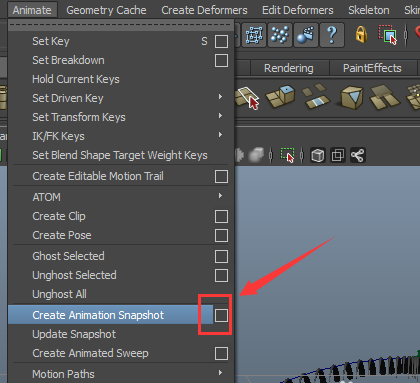
Task: Click the separated planes shelf icon
Action: pyautogui.click(x=384, y=97)
